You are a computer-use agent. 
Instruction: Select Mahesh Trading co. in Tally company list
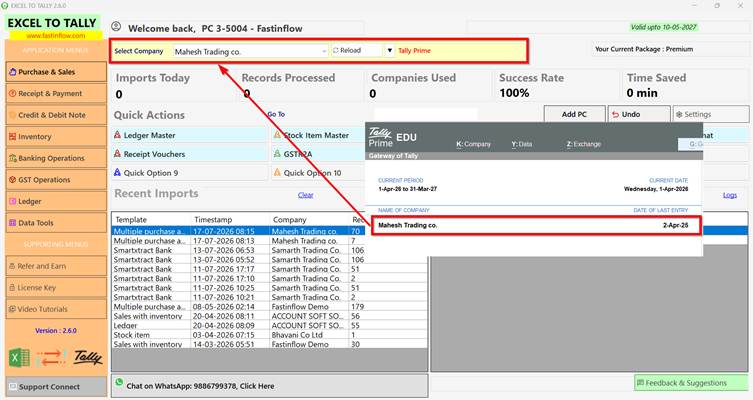(x=536, y=225)
